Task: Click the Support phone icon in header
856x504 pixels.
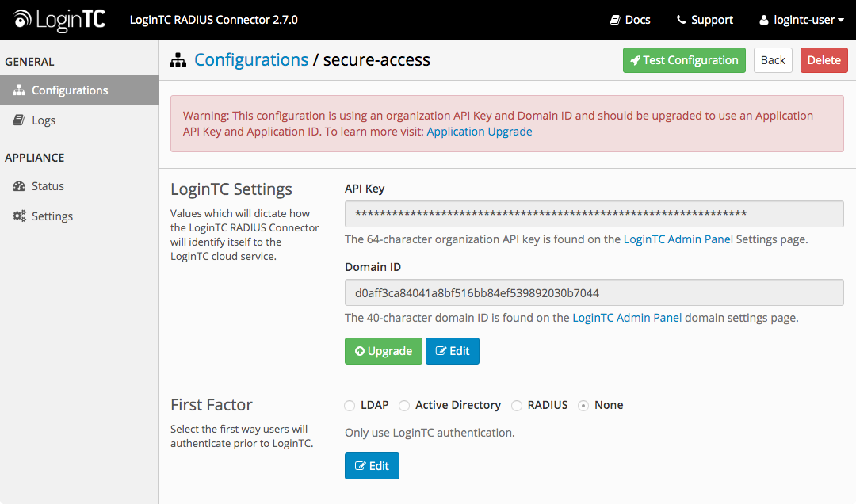Action: point(681,20)
